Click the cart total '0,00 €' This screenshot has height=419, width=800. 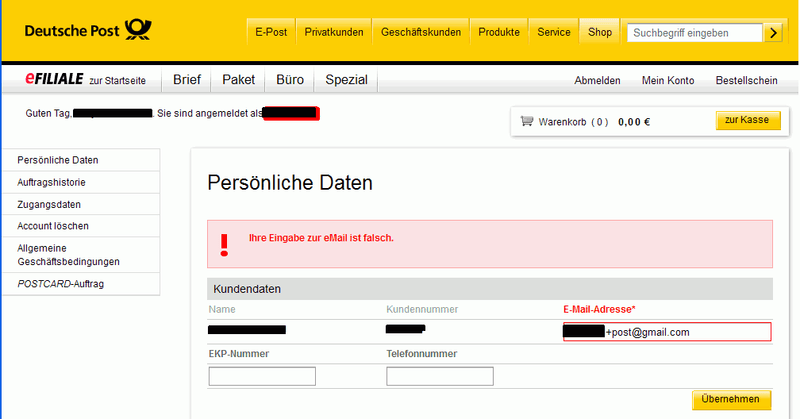click(x=634, y=122)
